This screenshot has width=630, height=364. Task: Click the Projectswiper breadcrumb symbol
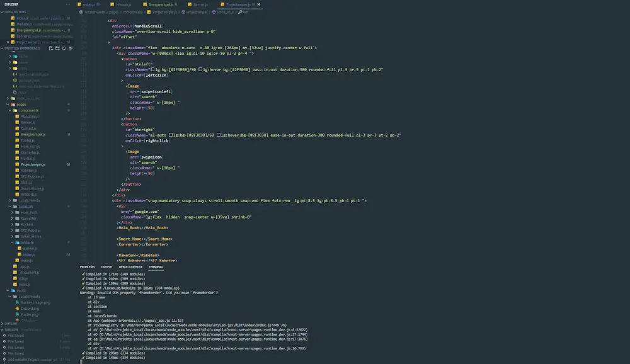pyautogui.click(x=197, y=11)
